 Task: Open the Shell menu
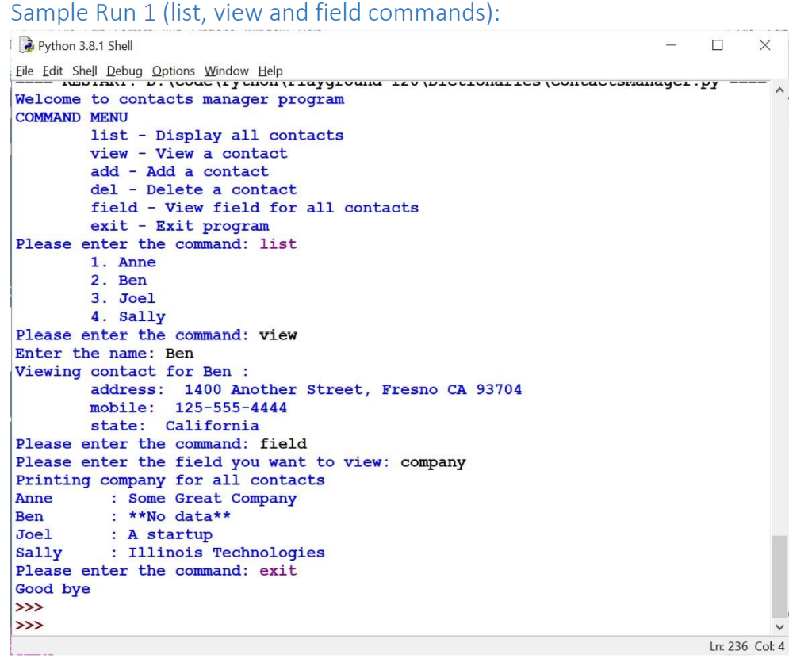click(84, 71)
